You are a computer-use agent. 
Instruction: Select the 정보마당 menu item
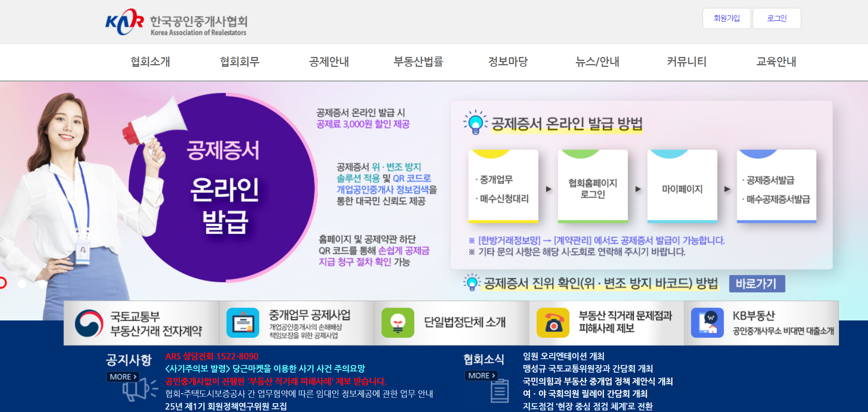[x=508, y=62]
